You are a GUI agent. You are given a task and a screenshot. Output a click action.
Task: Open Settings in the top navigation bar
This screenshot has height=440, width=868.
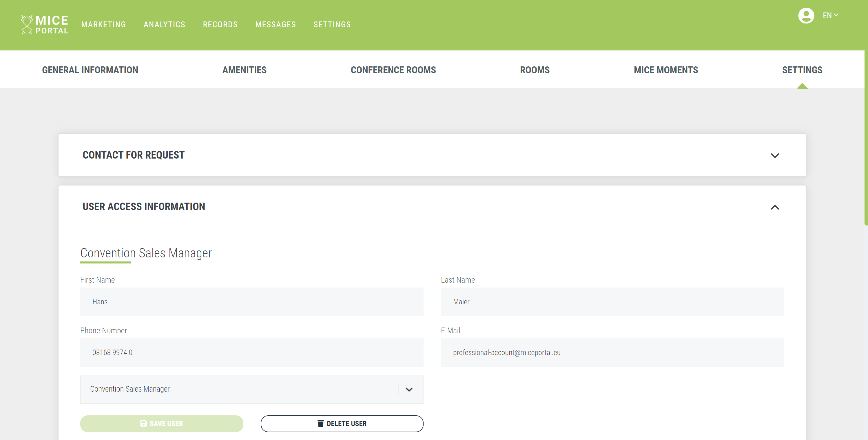(x=332, y=25)
